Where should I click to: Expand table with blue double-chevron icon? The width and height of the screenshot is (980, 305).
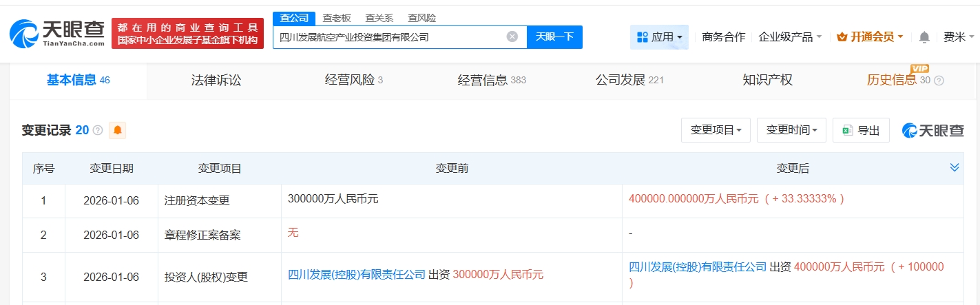[955, 167]
